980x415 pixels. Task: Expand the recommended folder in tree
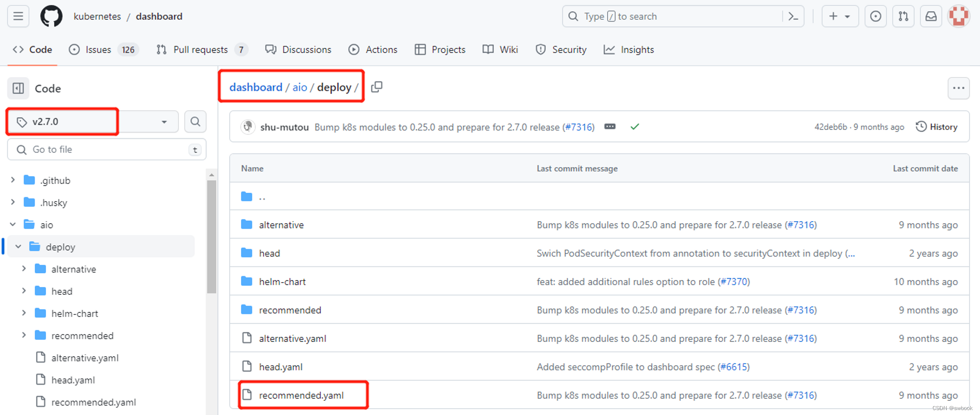point(24,335)
